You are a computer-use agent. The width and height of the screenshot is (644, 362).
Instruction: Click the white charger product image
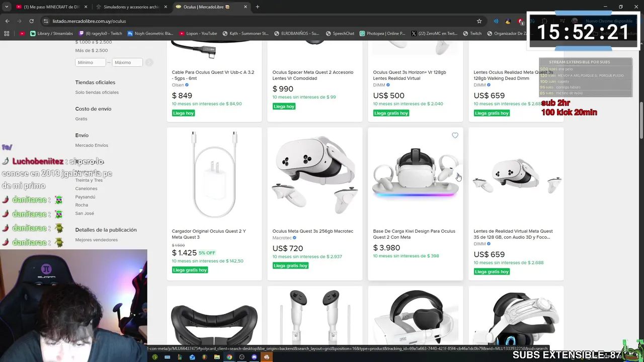(214, 174)
